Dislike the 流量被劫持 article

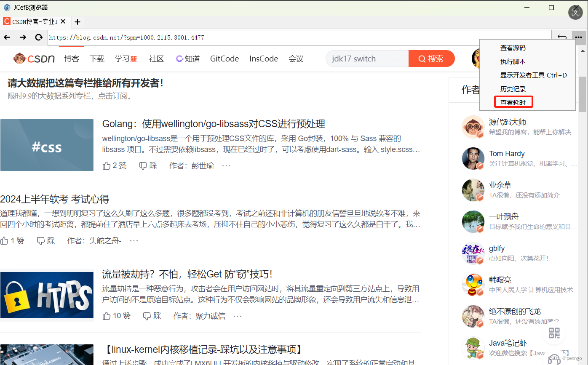pyautogui.click(x=152, y=315)
